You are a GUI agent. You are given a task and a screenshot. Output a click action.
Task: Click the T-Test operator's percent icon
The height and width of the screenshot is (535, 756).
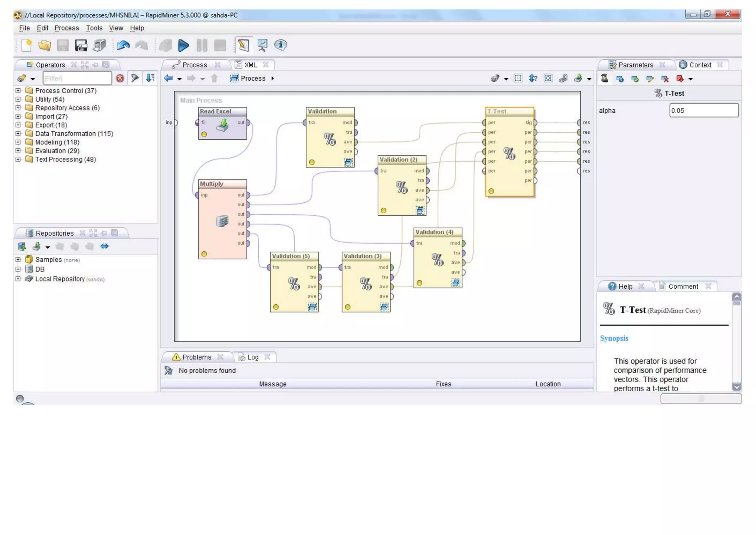[509, 153]
